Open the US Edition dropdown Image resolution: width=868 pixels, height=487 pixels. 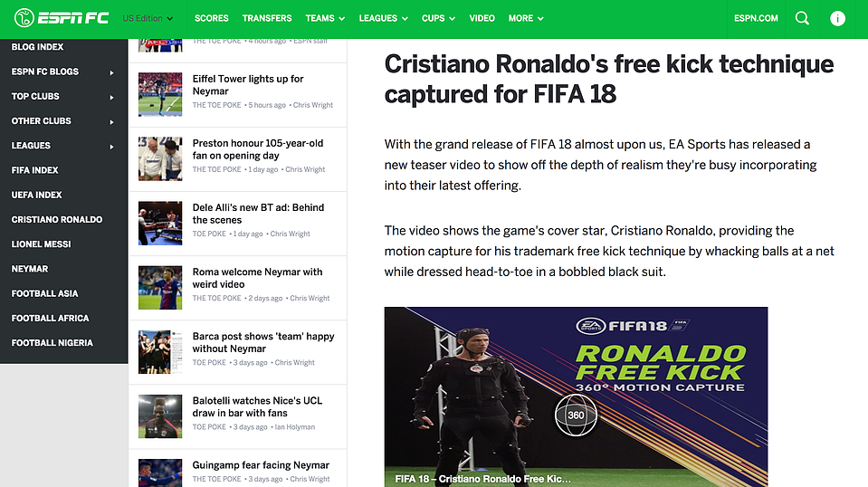(148, 18)
